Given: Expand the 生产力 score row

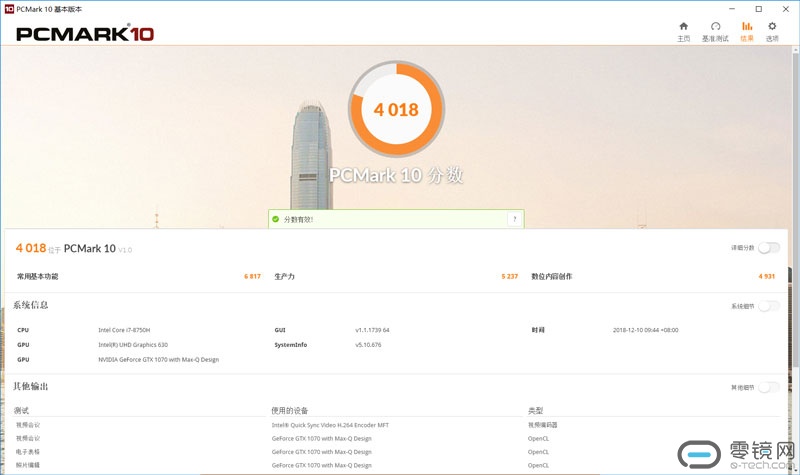Looking at the screenshot, I should click(x=395, y=276).
